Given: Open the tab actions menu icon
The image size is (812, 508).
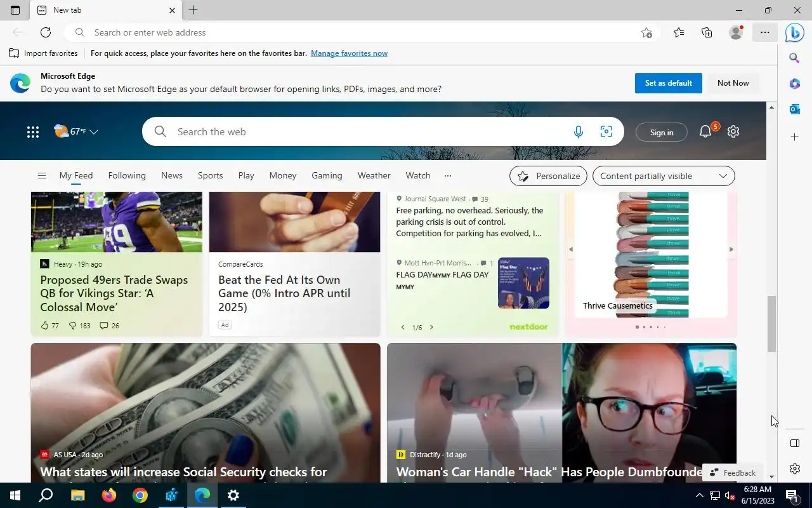Looking at the screenshot, I should (15, 10).
